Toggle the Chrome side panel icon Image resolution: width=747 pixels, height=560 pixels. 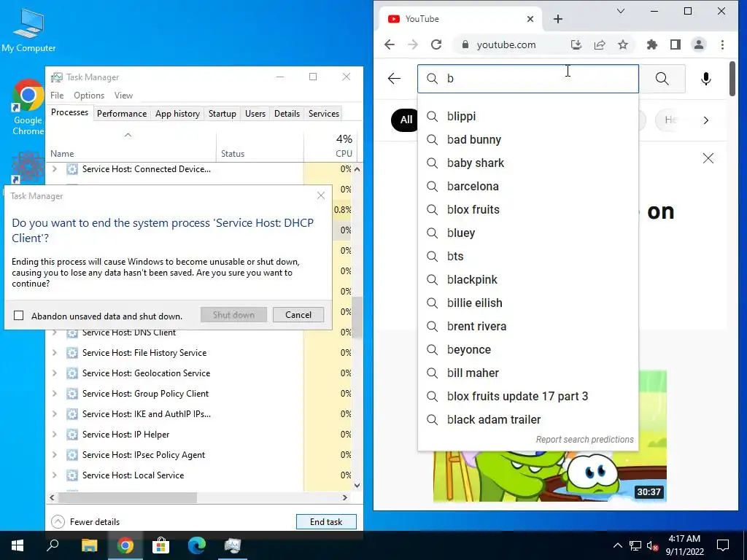[x=675, y=44]
